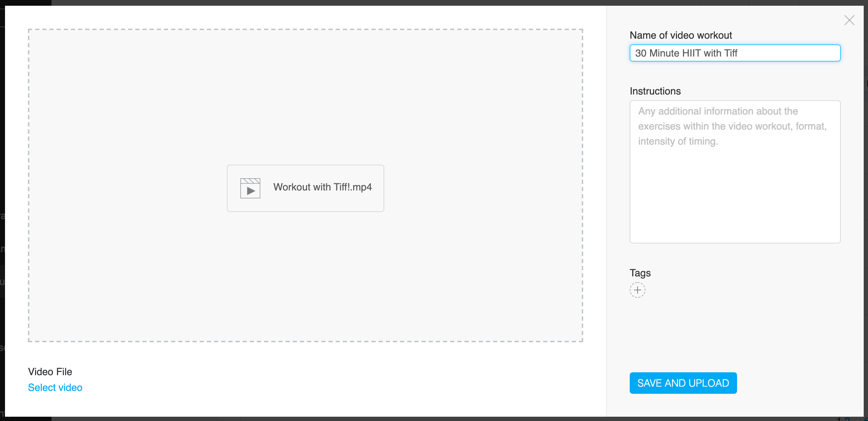Click the filename text Workout with Tiff!.mp4
Viewport: 868px width, 421px height.
322,187
